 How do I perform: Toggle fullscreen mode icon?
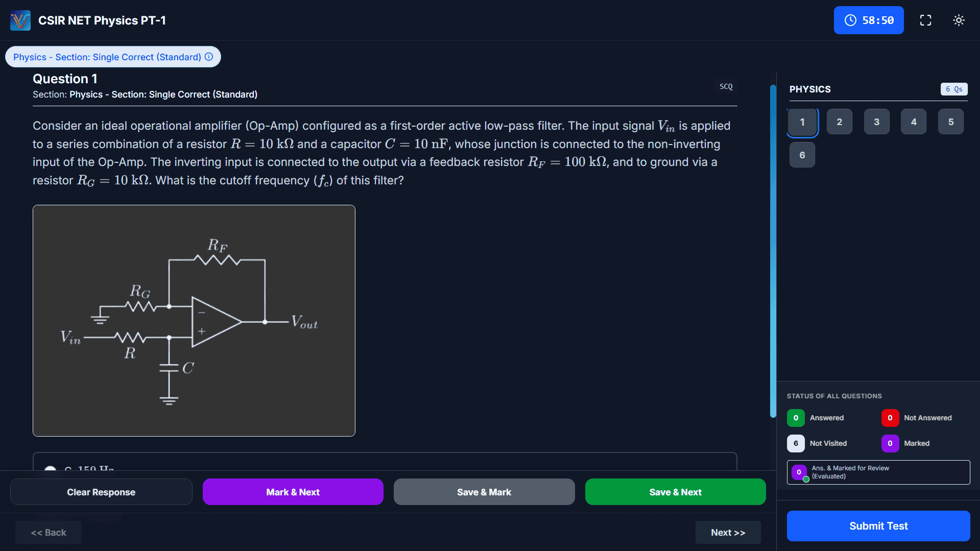pos(925,20)
